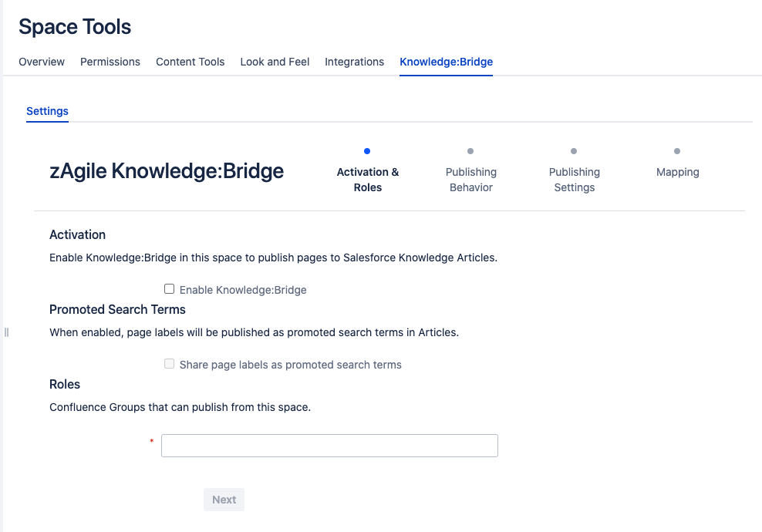Open the Integrations tab
The height and width of the screenshot is (532, 762).
point(354,62)
